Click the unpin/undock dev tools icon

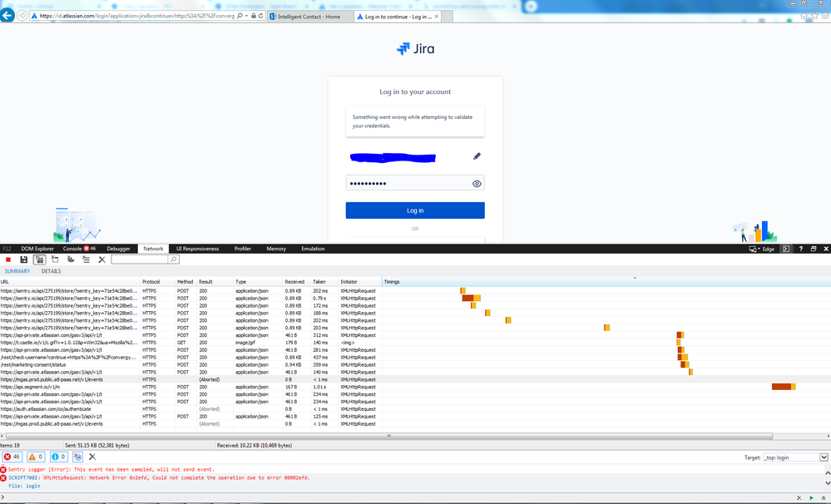point(814,249)
